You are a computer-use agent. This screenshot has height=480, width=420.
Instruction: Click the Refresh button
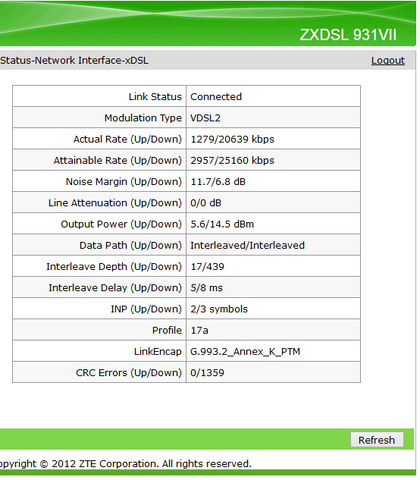377,440
